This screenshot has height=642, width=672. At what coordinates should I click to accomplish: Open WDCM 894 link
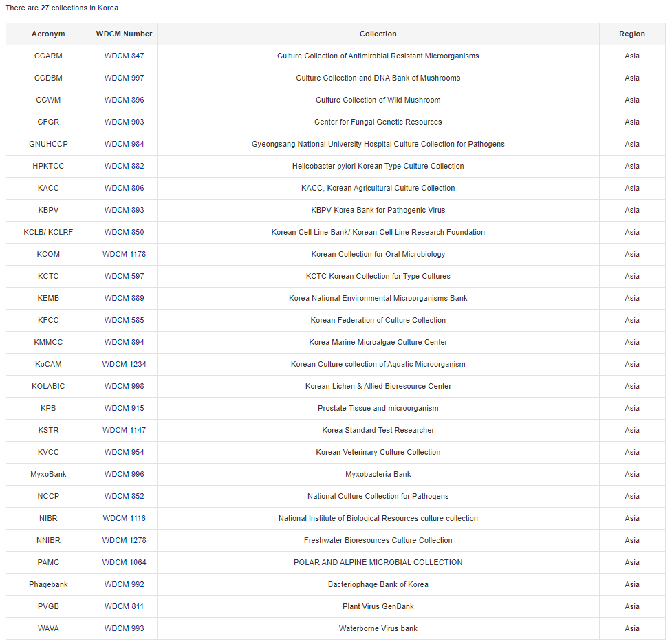pos(124,342)
